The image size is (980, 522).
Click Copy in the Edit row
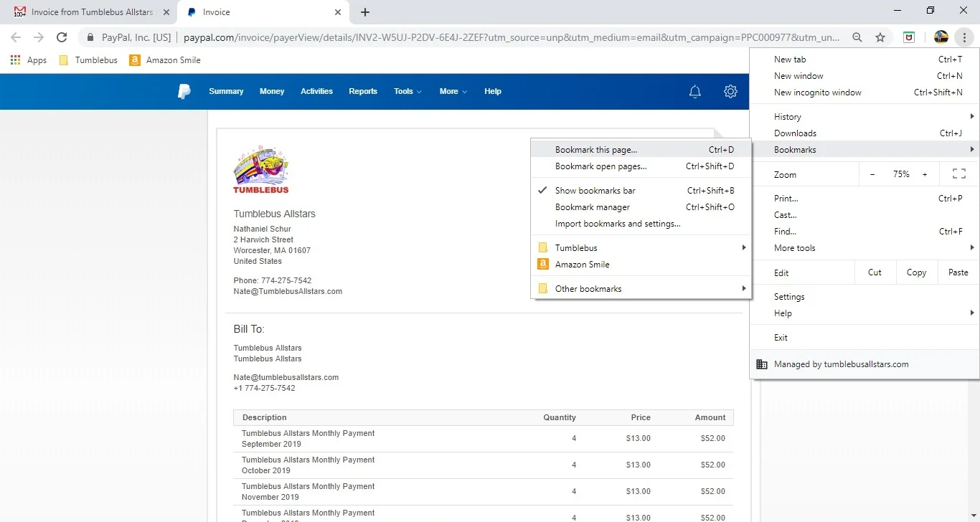[916, 272]
